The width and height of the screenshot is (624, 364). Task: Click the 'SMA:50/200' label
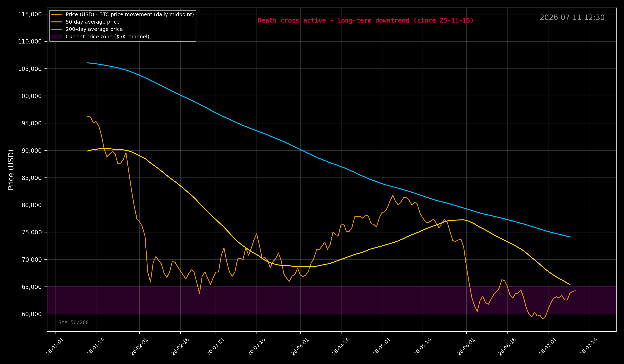pos(73,322)
